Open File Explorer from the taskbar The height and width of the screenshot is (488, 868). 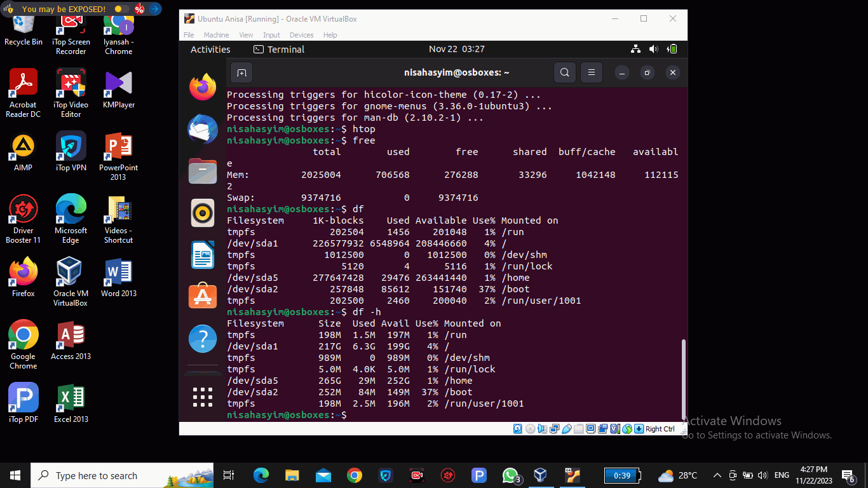pos(292,475)
